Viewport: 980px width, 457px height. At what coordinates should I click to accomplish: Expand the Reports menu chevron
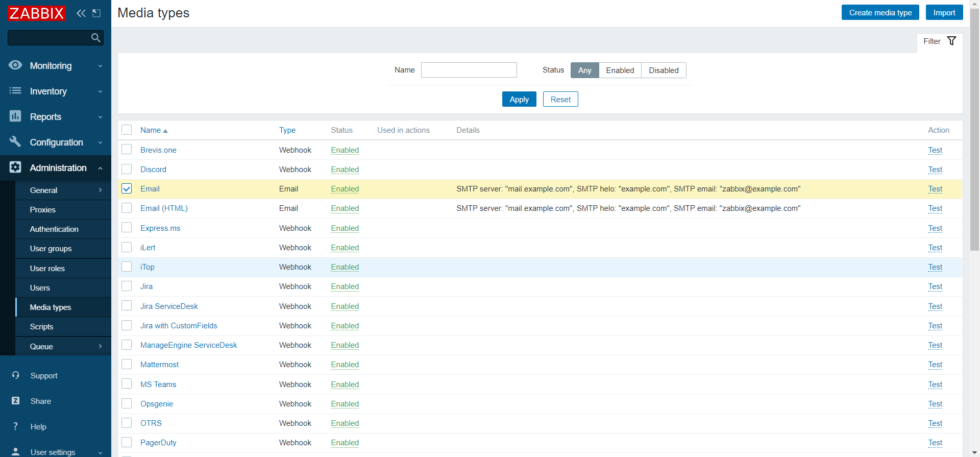pos(100,117)
